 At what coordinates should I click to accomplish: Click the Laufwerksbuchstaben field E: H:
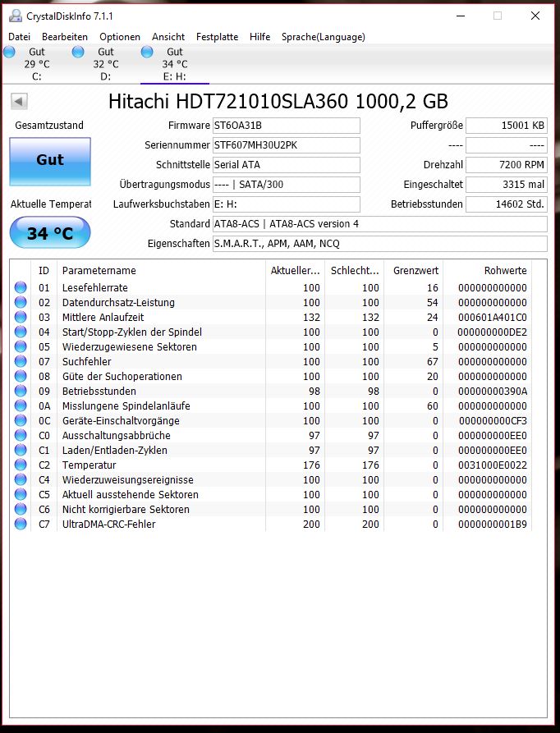(x=286, y=204)
